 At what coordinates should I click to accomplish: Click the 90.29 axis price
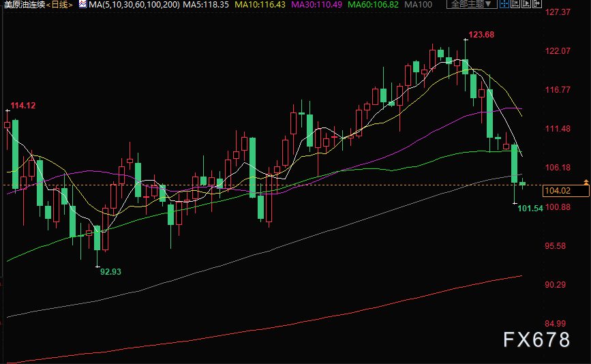pos(555,284)
